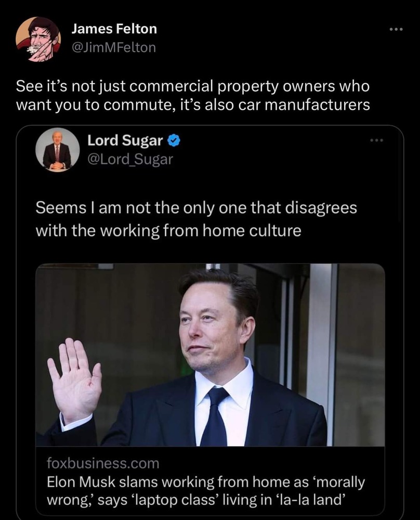Click the Lord Sugar display name
Screen dimensions: 420x520
pyautogui.click(x=125, y=140)
